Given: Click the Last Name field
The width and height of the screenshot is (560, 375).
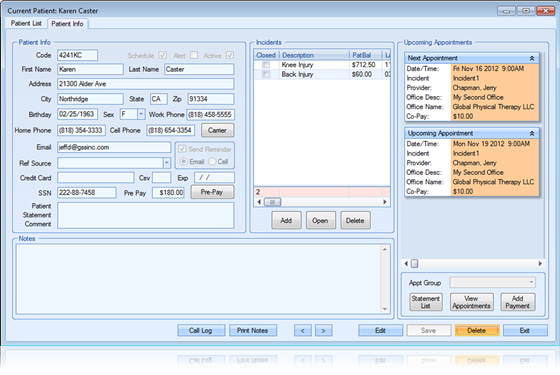Looking at the screenshot, I should click(199, 69).
